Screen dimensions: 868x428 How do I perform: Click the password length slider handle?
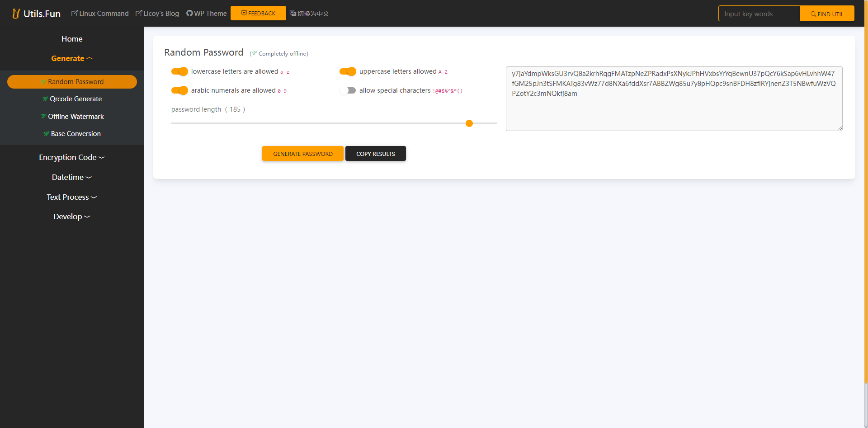[x=469, y=123]
